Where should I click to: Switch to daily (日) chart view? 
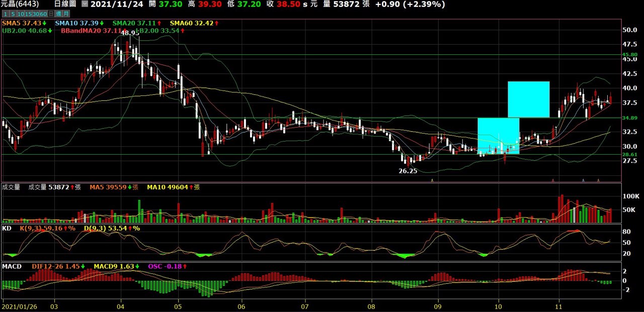click(x=52, y=14)
